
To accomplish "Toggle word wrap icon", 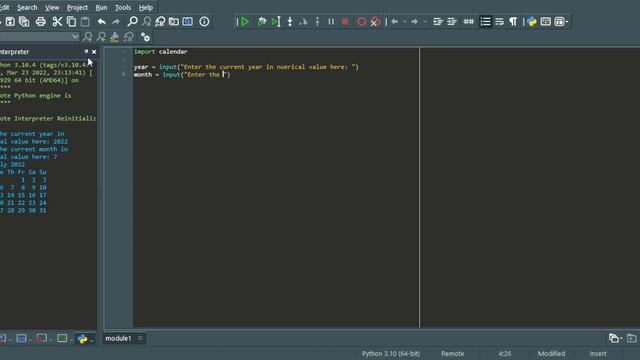I will pyautogui.click(x=499, y=22).
